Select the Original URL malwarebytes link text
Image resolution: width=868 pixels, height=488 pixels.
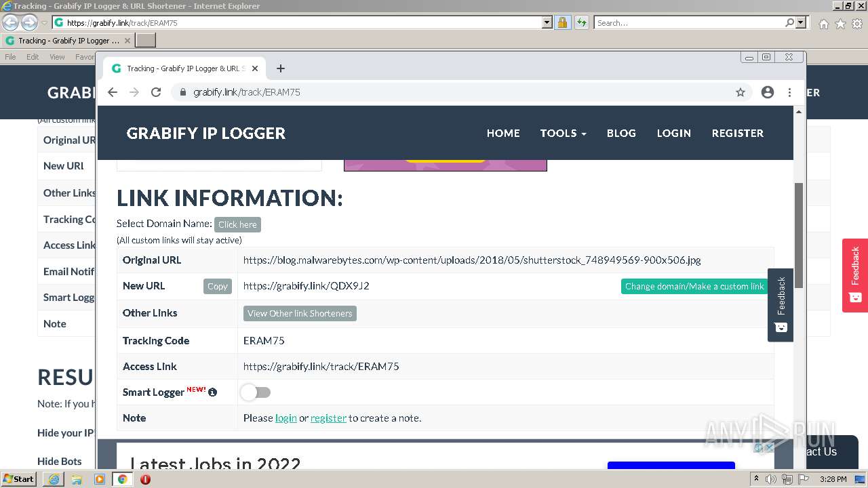(x=472, y=260)
